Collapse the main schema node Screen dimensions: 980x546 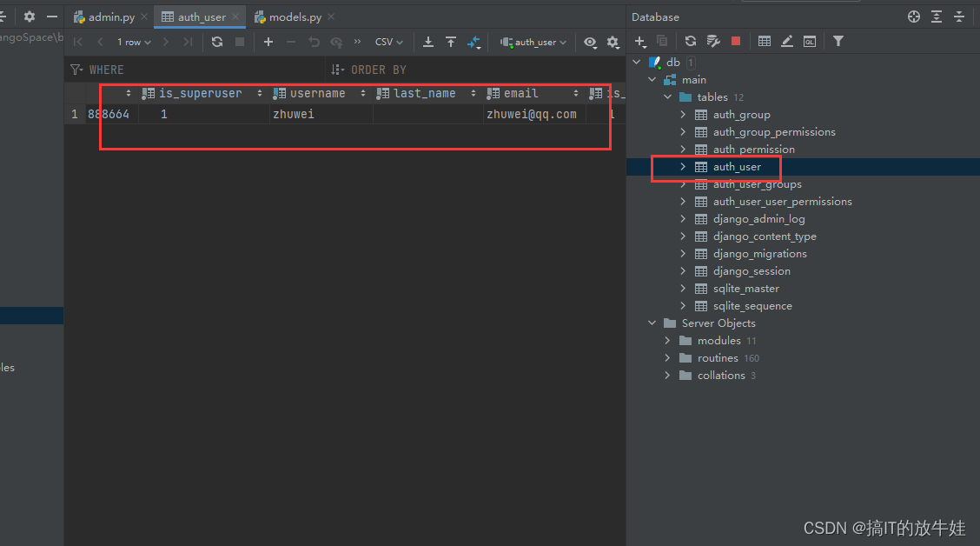point(652,79)
